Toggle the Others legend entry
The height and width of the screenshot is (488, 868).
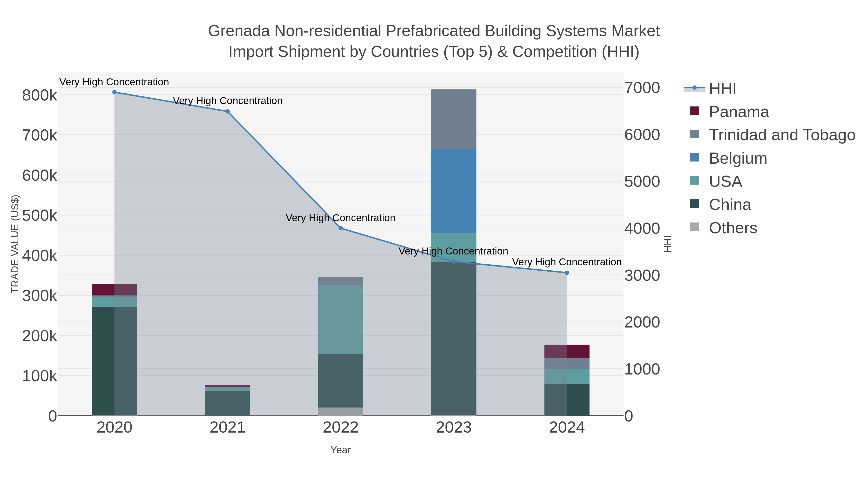coord(723,228)
